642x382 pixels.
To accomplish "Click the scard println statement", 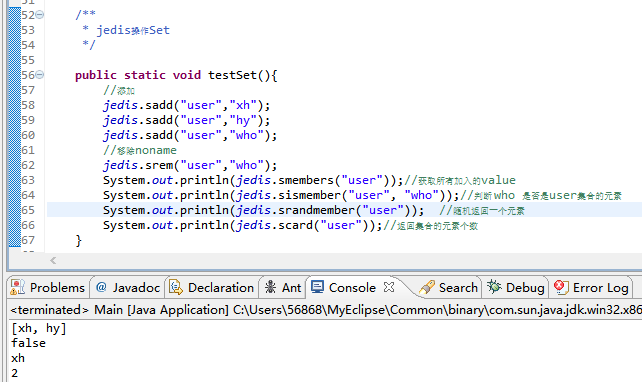I will click(x=242, y=225).
